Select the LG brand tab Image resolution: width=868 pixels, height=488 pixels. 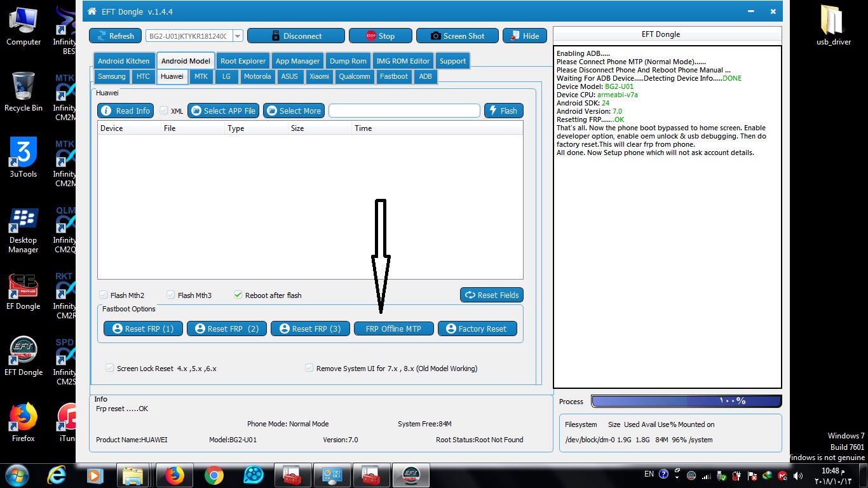coord(227,76)
